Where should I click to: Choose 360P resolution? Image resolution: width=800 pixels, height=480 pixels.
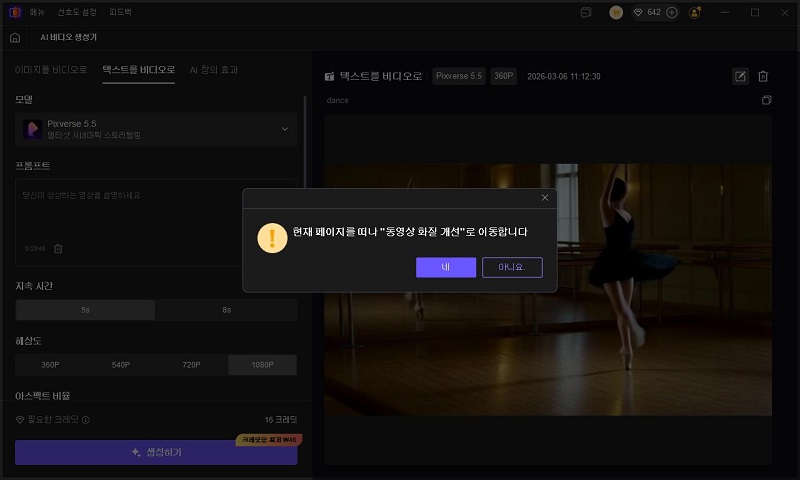[50, 365]
